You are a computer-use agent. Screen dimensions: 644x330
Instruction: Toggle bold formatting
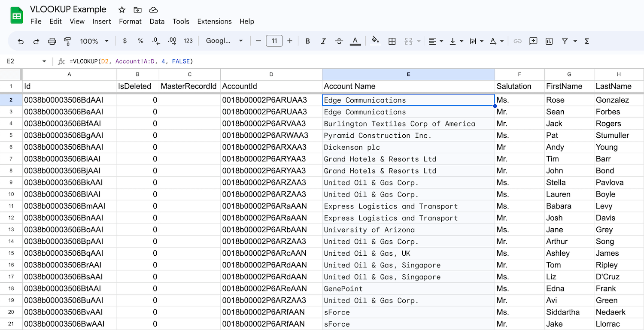point(307,41)
